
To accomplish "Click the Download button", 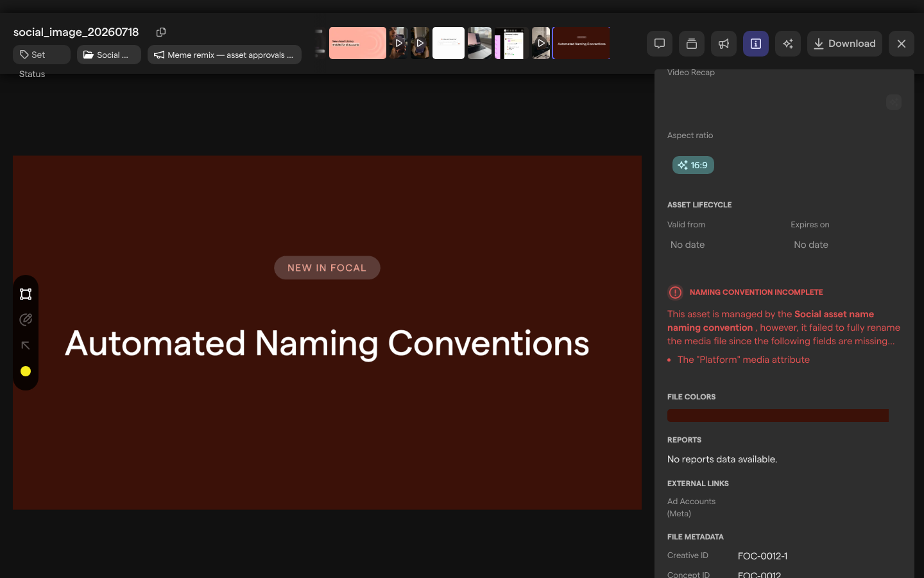I will coord(844,44).
